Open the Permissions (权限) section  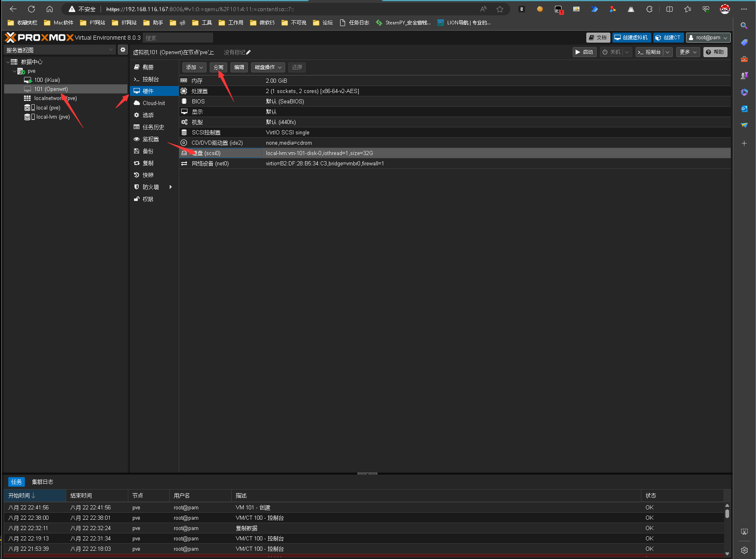coord(148,199)
